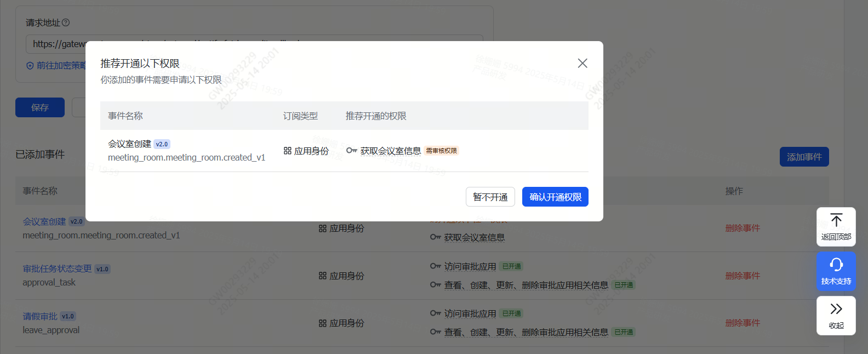The height and width of the screenshot is (354, 868).
Task: Click 事件名称 column header in dialog
Action: [x=125, y=116]
